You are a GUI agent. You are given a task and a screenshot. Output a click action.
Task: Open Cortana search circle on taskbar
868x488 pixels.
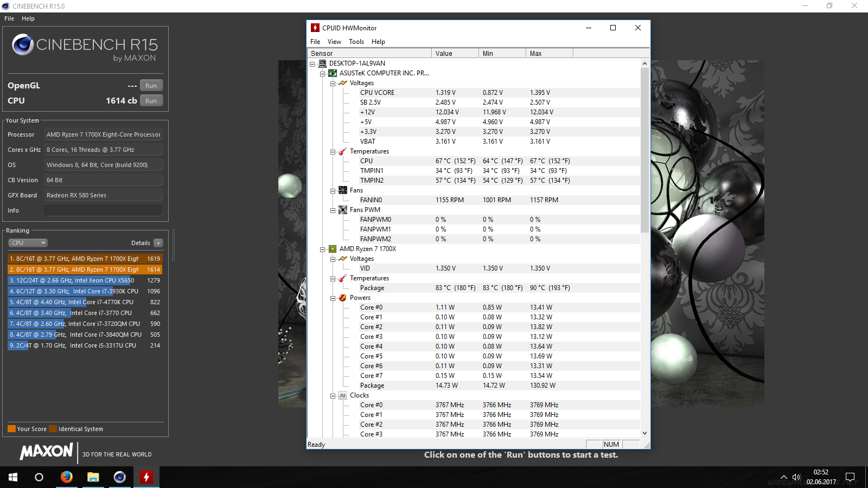(39, 477)
